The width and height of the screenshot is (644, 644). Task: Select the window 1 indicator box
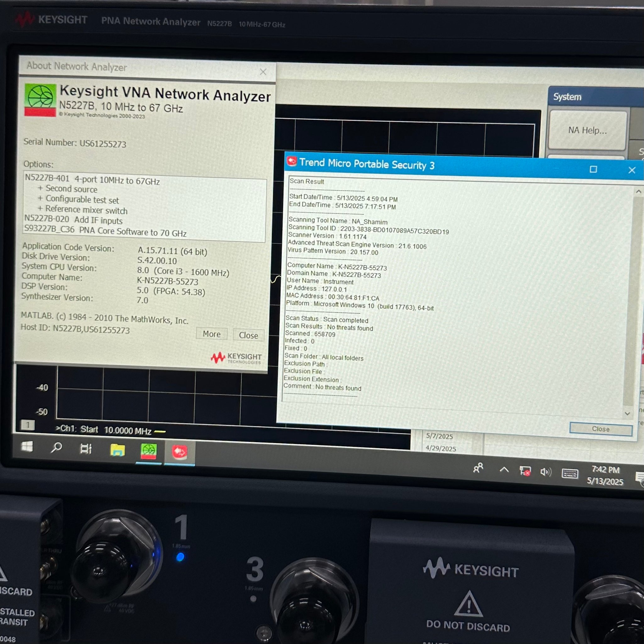pyautogui.click(x=28, y=425)
